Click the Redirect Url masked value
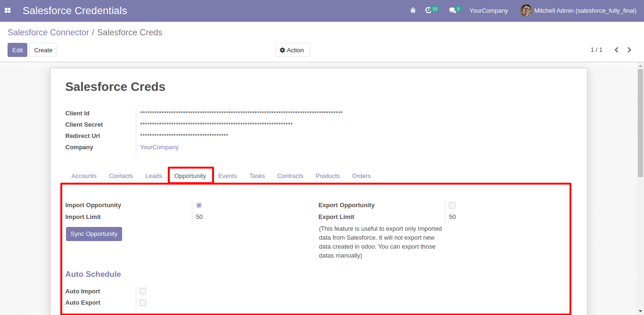The width and height of the screenshot is (644, 315). 184,136
